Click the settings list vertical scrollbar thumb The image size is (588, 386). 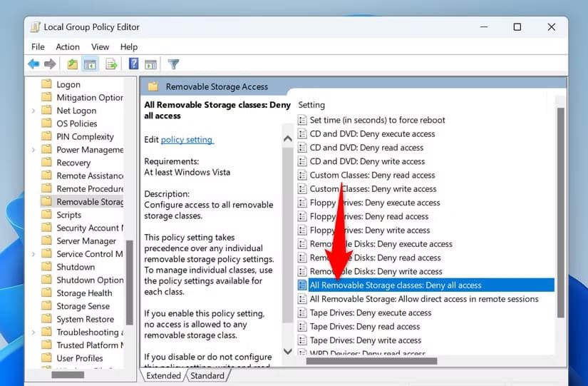(560, 213)
